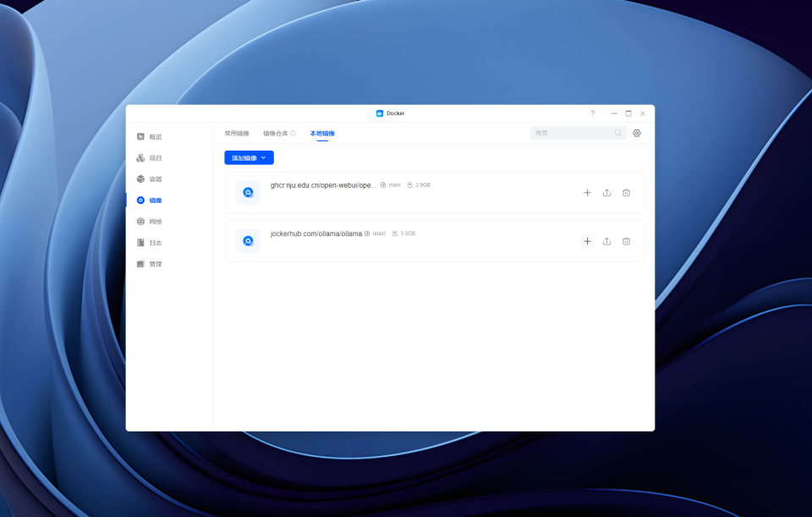Open the 网络 network section in sidebar
The height and width of the screenshot is (517, 812).
[x=149, y=222]
